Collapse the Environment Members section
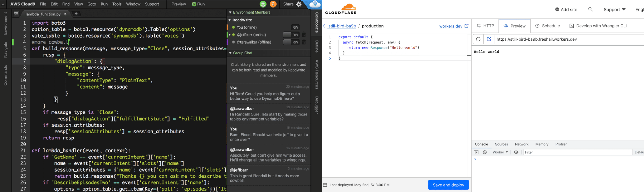The height and width of the screenshot is (192, 644). (230, 13)
